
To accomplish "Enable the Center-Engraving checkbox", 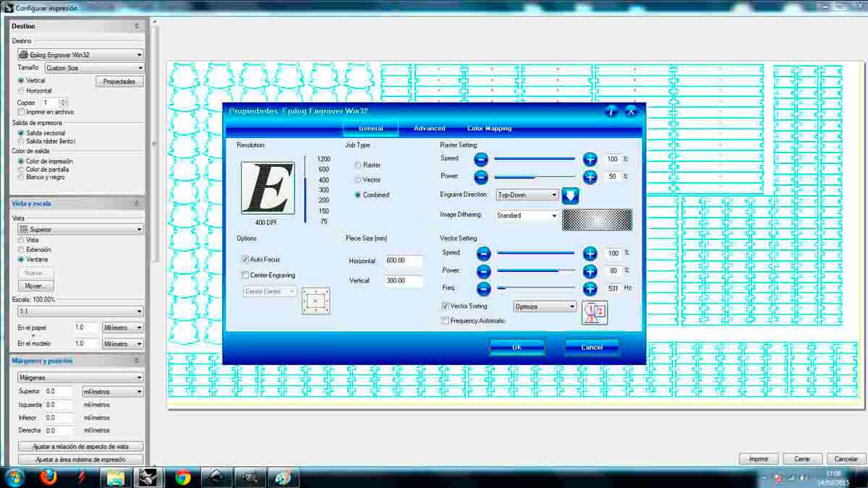I will (245, 275).
